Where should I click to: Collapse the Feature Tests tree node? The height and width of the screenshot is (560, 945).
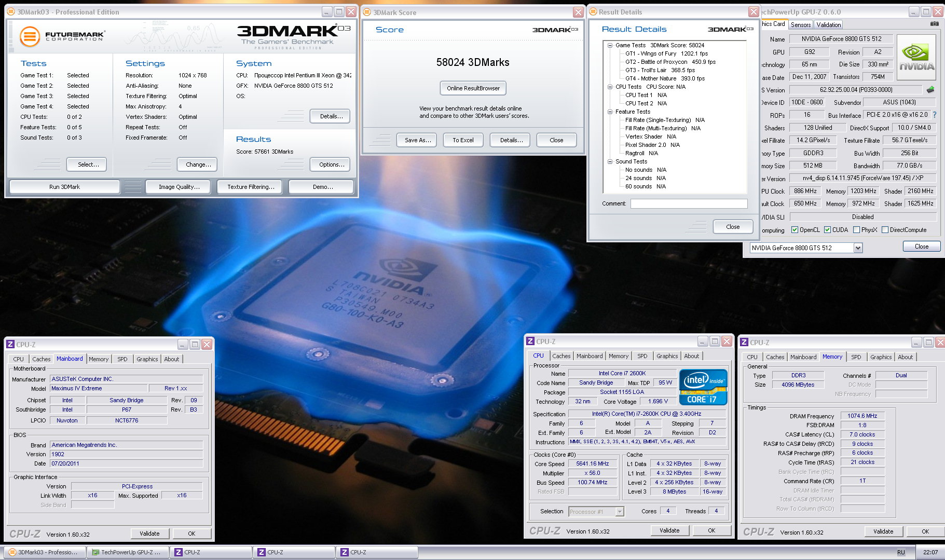click(x=610, y=112)
